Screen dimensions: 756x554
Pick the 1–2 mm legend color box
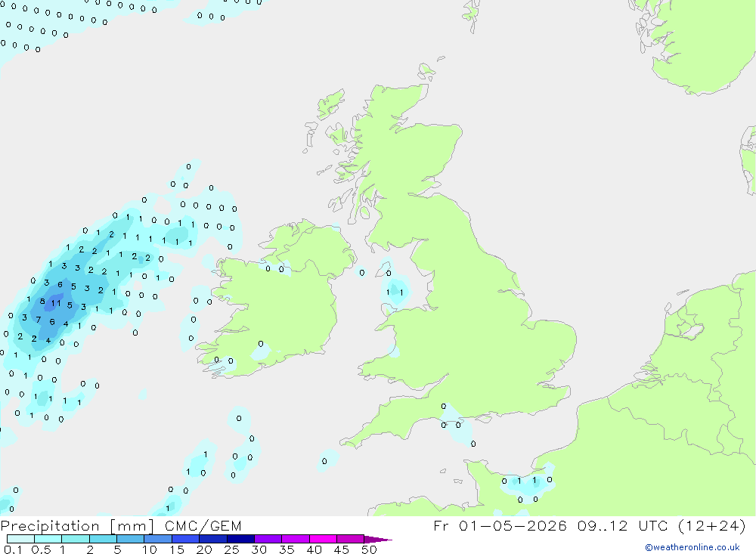tap(76, 539)
